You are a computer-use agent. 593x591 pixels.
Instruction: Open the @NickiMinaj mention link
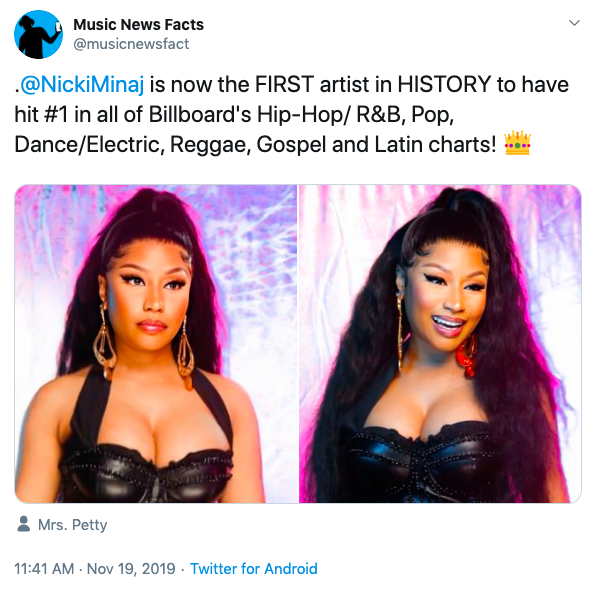82,84
